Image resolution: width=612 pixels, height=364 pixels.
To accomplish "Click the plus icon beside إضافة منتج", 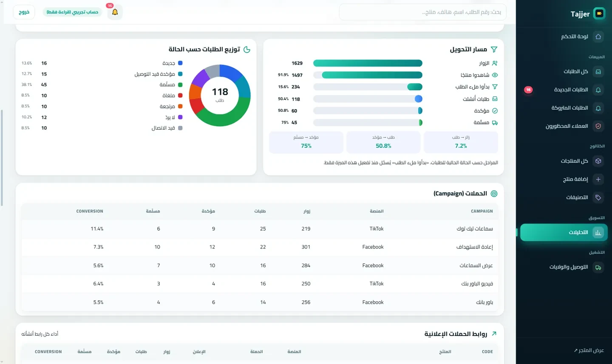I will [x=598, y=179].
